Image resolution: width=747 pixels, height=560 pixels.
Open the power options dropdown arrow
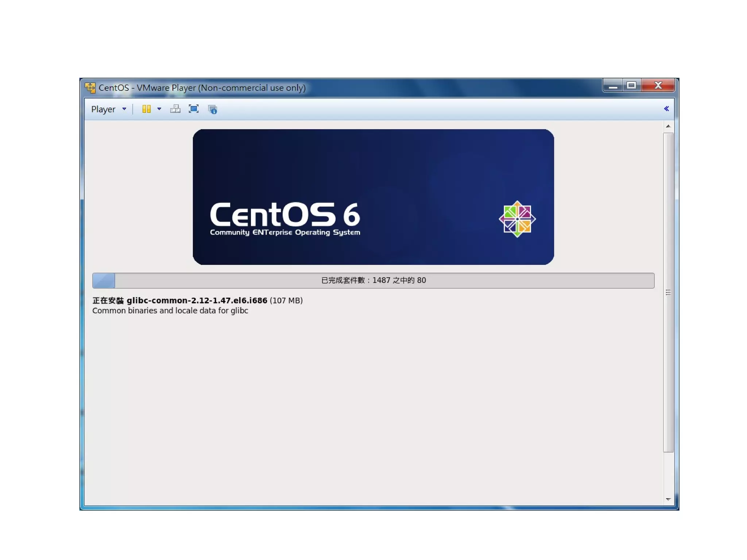click(159, 109)
